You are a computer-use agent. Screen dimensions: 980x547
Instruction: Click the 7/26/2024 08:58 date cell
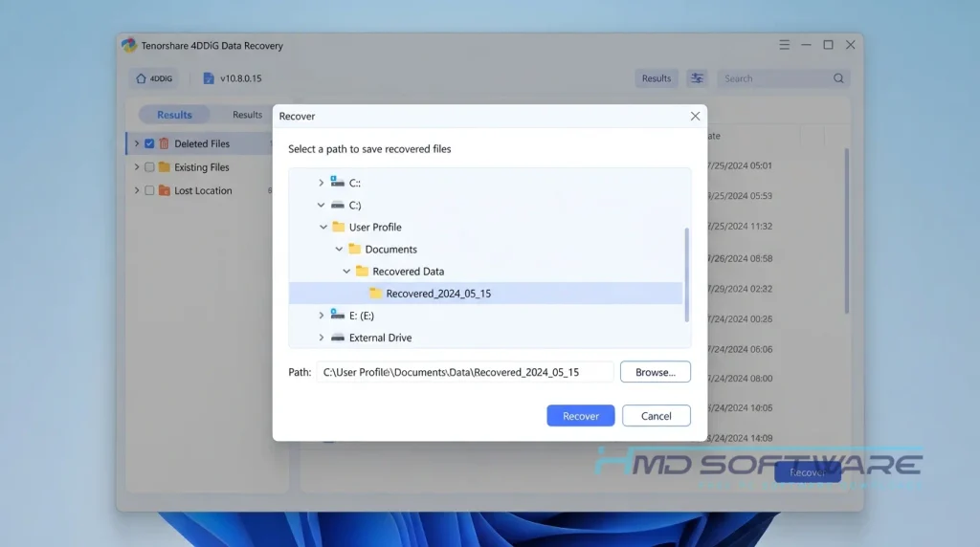pos(740,258)
